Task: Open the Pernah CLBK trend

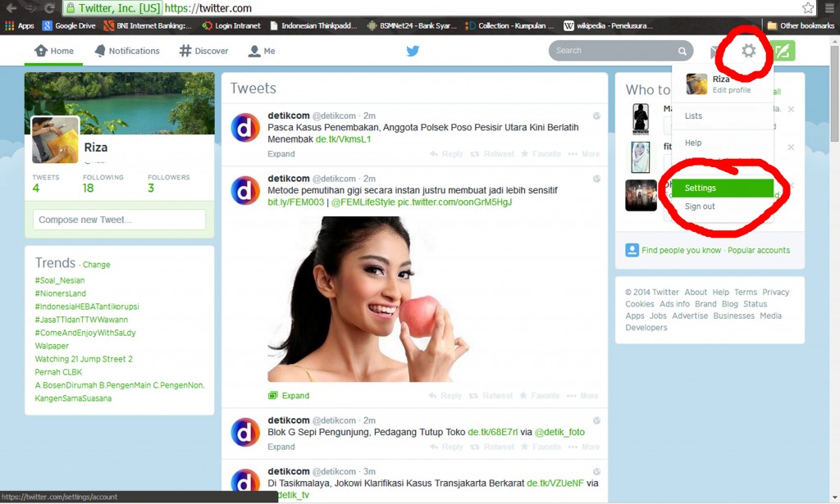Action: tap(58, 372)
